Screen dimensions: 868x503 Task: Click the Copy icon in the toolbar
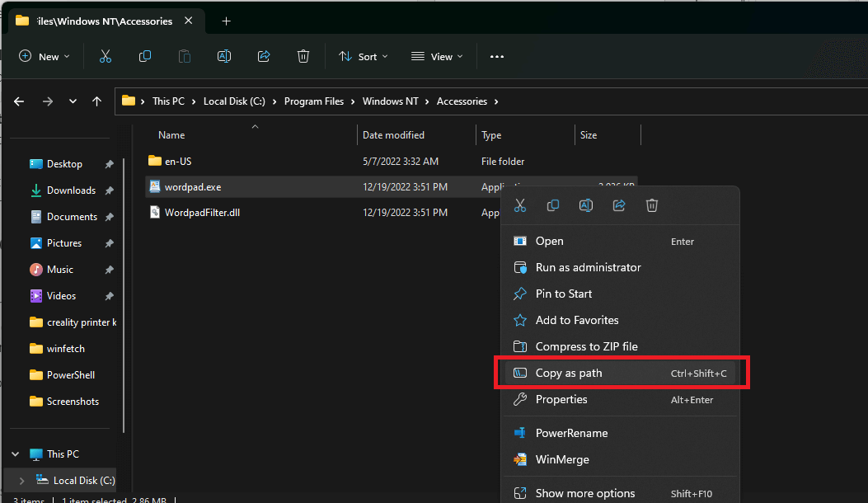pos(145,57)
